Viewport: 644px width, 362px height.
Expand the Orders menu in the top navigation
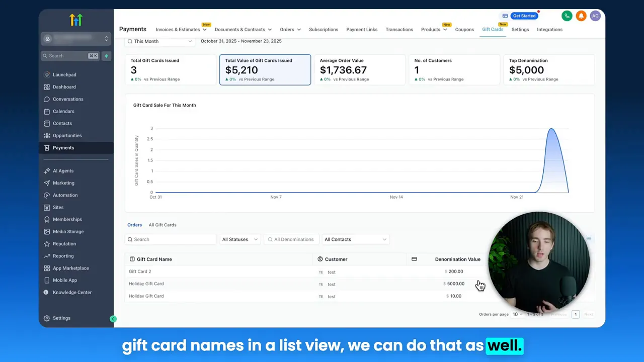point(290,30)
